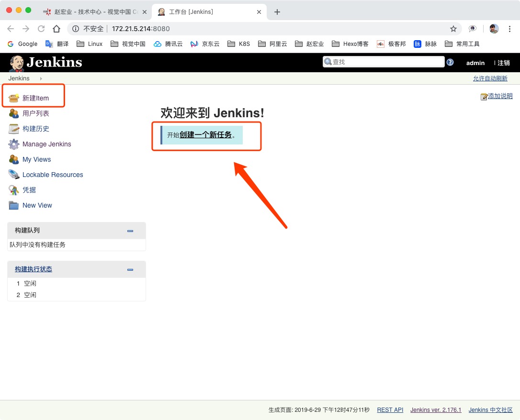
Task: Click the site info 不安全 icon
Action: [x=76, y=29]
